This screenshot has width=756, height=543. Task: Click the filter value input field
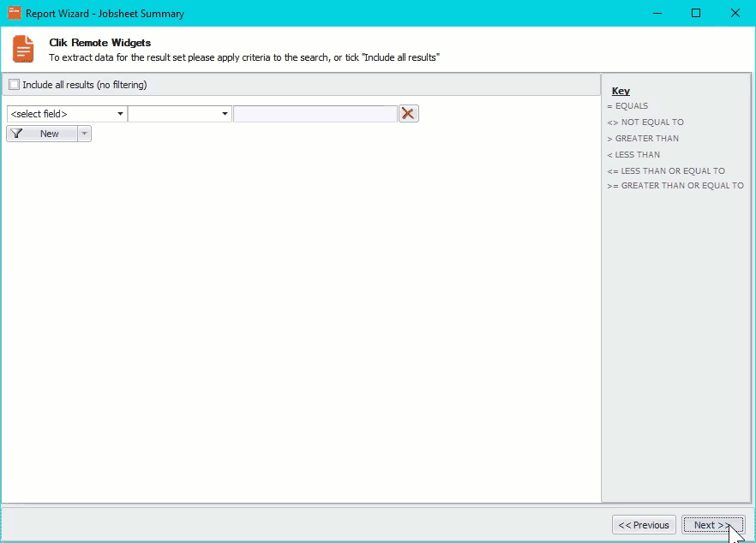click(x=315, y=112)
